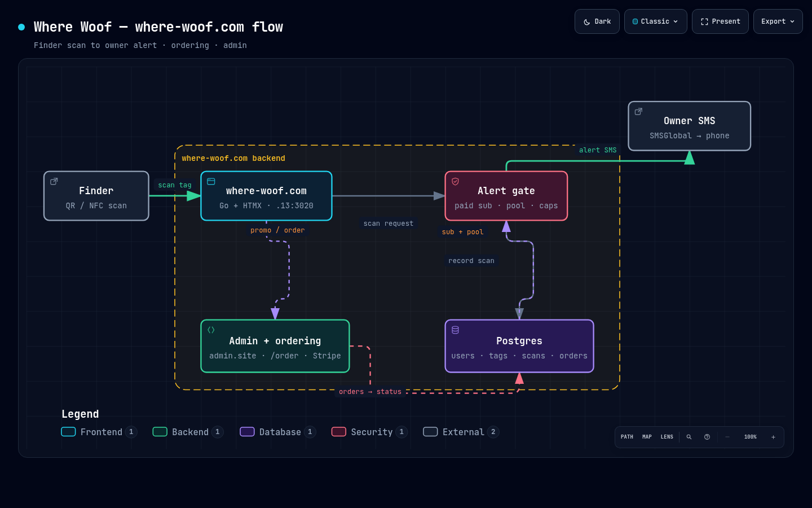Expand the Export menu
Screen dimensions: 812x508
pyautogui.click(x=778, y=21)
